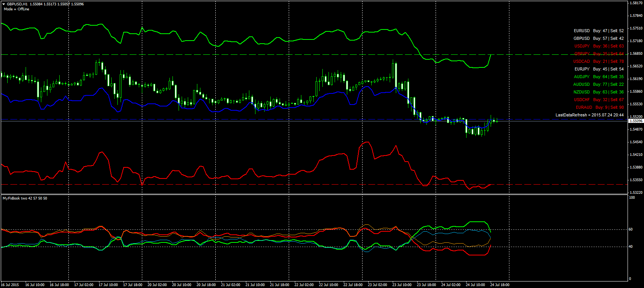Click the '16 Jul 2015' time label
This screenshot has height=288, width=644.
[x=10, y=285]
